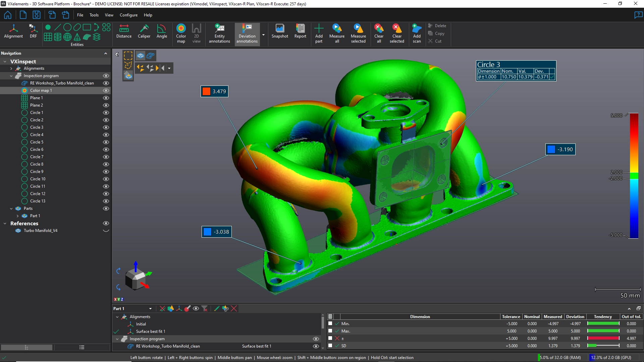Click the Delete button in toolbar
Viewport: 644px width, 362px height.
click(437, 26)
